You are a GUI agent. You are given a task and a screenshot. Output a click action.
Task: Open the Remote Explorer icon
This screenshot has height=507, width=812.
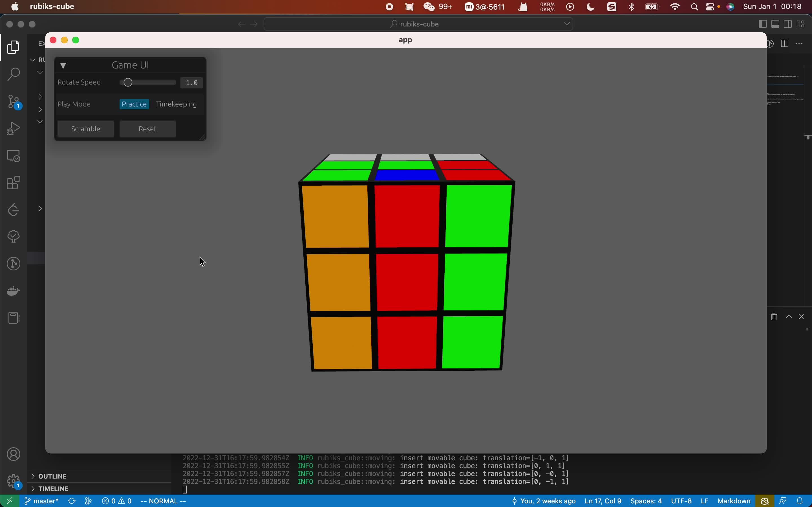pos(14,156)
